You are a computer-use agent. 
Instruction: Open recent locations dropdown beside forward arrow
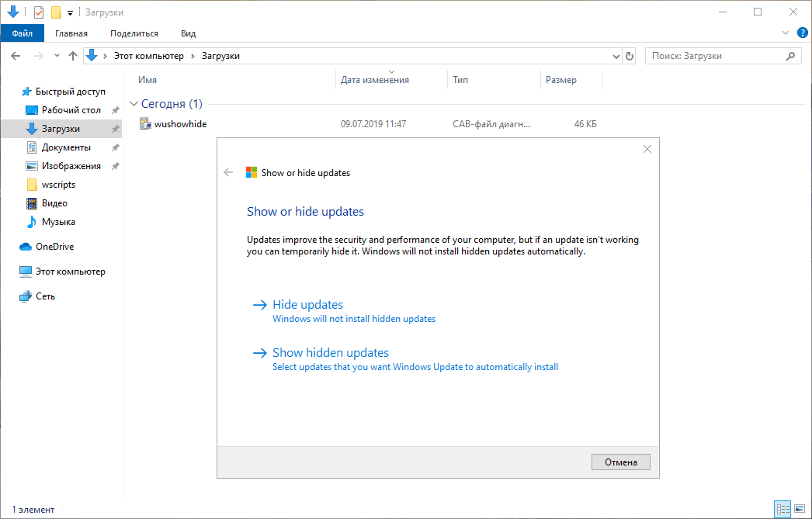pyautogui.click(x=56, y=56)
